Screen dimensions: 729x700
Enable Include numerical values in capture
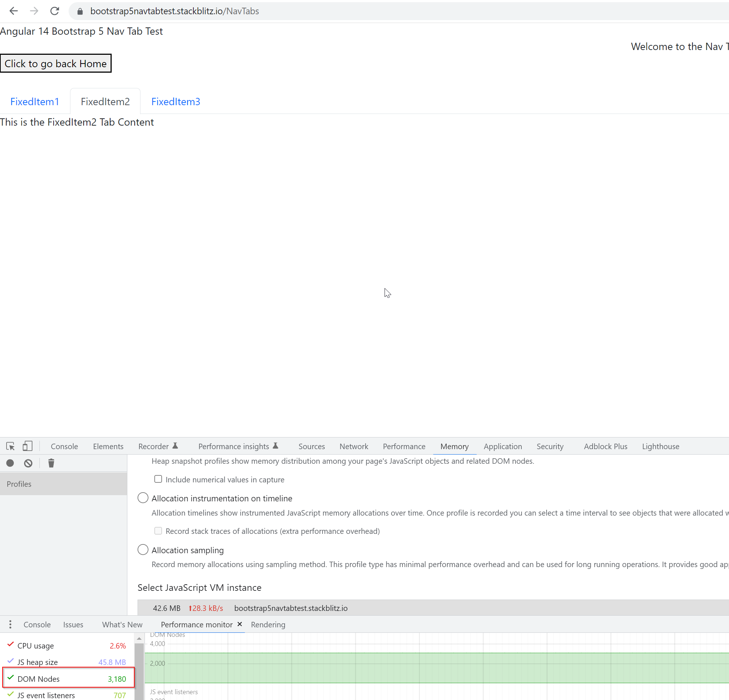pos(158,479)
